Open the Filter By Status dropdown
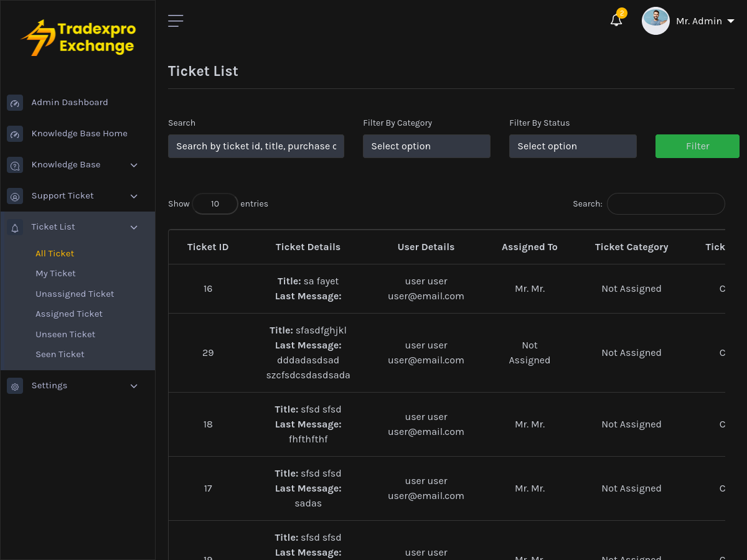747x560 pixels. coord(573,146)
